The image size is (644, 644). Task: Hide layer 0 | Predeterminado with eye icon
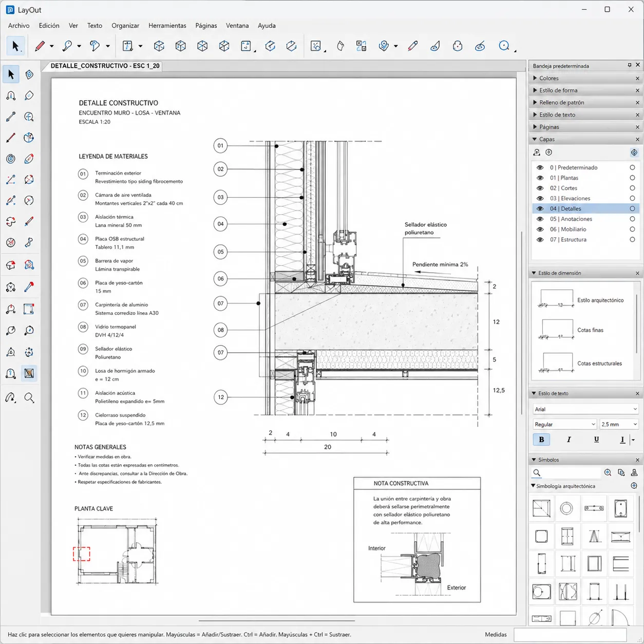[x=540, y=167]
